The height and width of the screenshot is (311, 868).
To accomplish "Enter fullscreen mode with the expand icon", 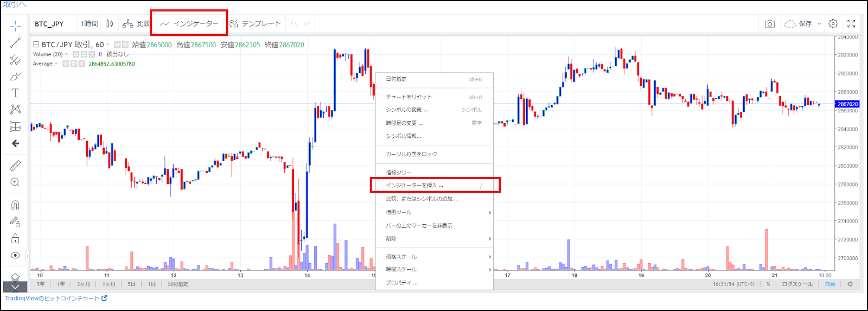I will click(851, 24).
